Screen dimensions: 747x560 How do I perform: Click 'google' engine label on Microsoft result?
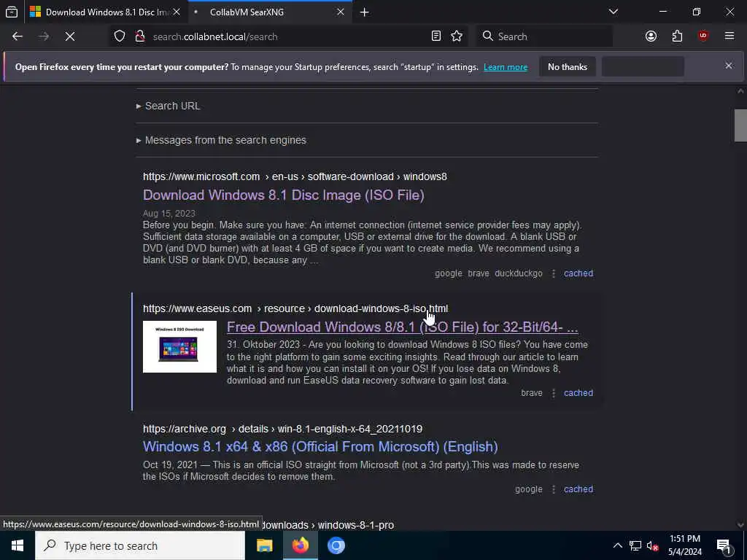449,273
